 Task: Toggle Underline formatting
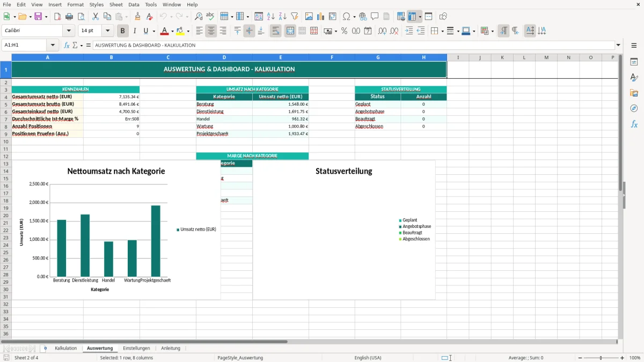tap(146, 31)
